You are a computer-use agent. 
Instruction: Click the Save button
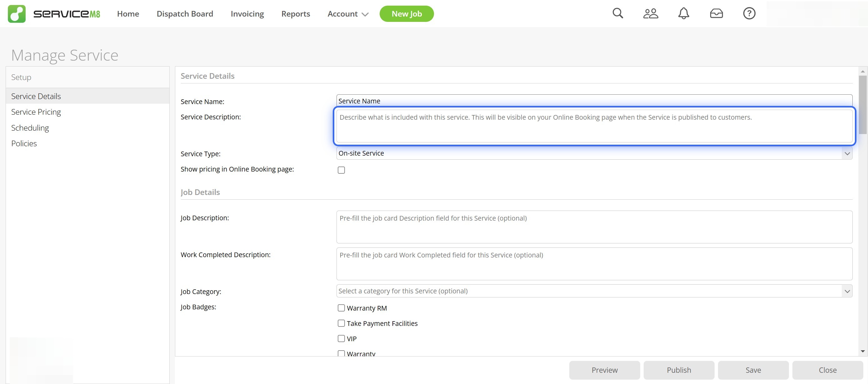[x=753, y=370]
